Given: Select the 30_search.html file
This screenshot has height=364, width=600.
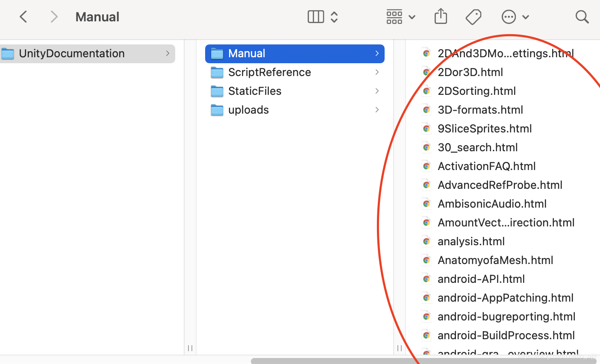Looking at the screenshot, I should pyautogui.click(x=478, y=147).
